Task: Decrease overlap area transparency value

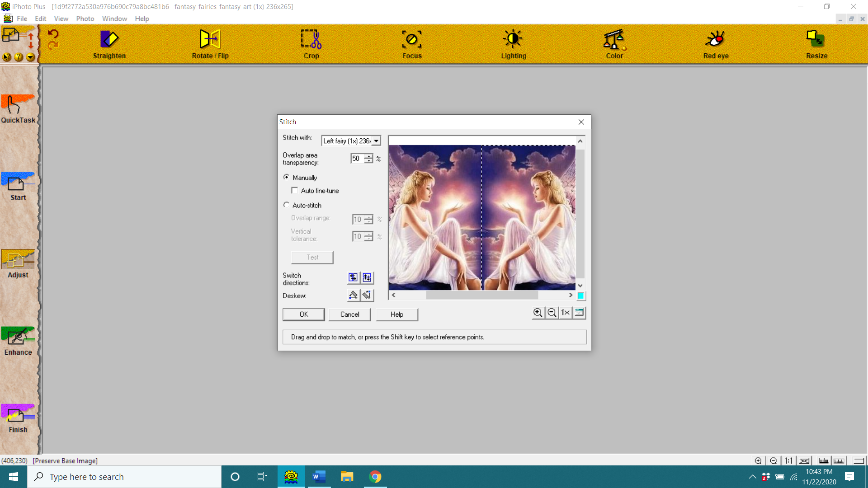Action: 369,161
